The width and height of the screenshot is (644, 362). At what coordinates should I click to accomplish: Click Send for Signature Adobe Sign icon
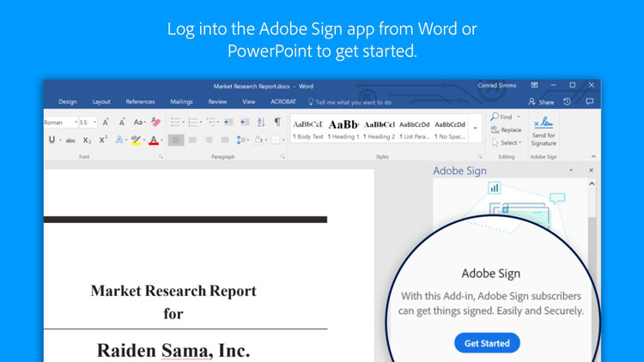point(544,131)
